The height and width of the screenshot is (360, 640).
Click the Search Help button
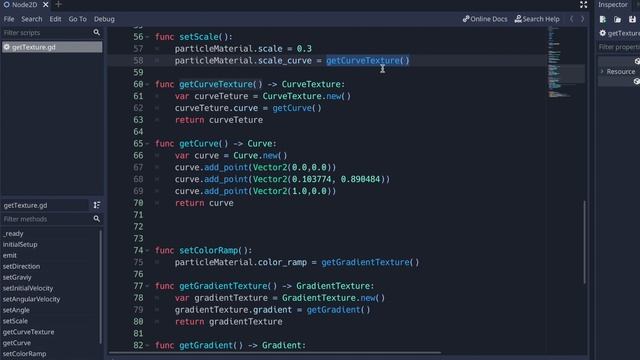tap(537, 19)
